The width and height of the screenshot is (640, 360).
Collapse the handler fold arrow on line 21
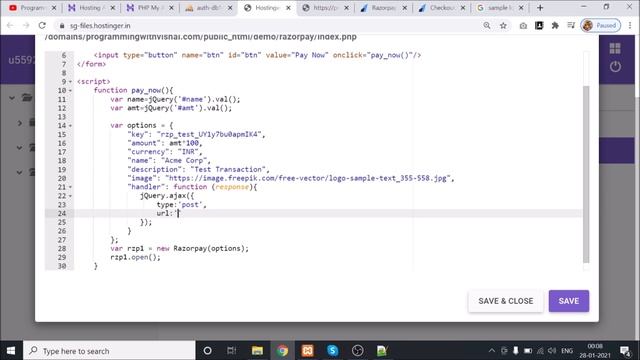[71, 187]
